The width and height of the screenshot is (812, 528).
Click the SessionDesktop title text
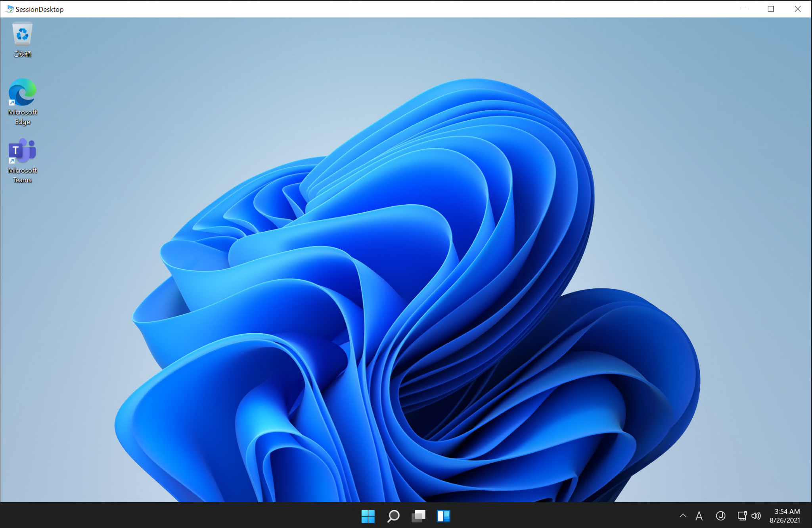pyautogui.click(x=40, y=9)
